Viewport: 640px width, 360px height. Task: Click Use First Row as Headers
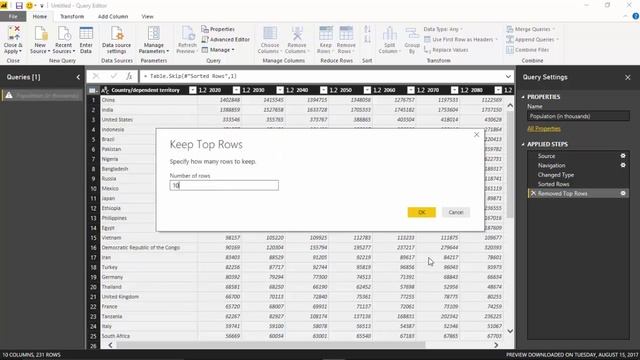461,40
